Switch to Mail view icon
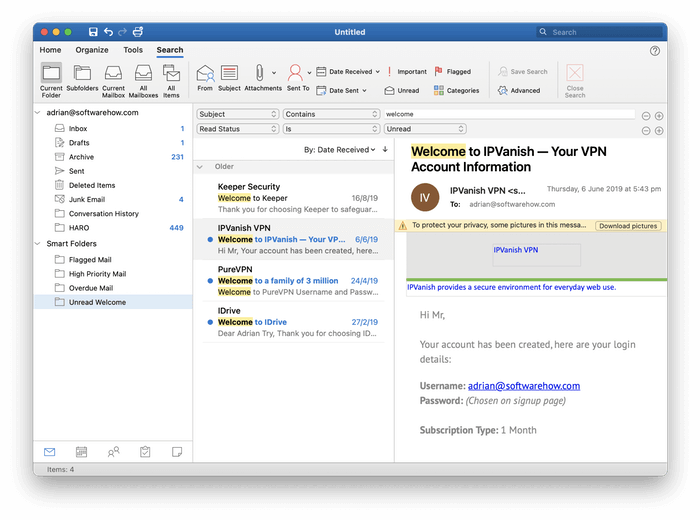Viewport: 700px width, 520px height. click(x=50, y=452)
